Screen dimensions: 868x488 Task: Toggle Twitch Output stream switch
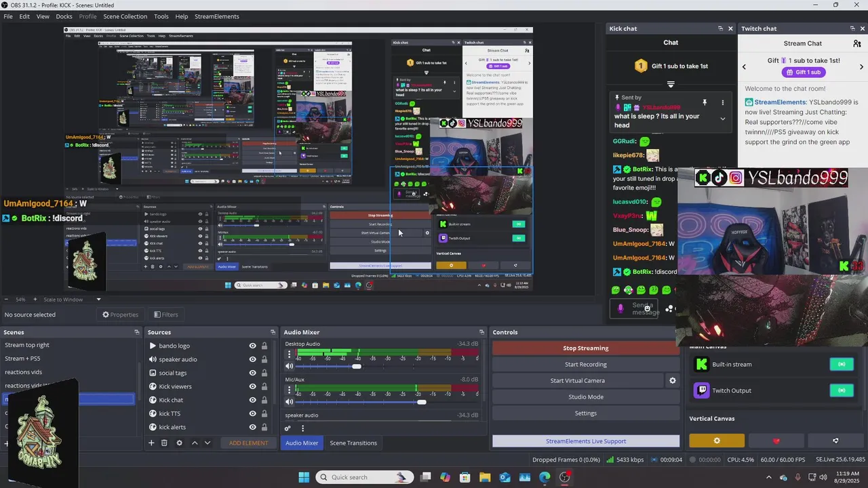(842, 390)
